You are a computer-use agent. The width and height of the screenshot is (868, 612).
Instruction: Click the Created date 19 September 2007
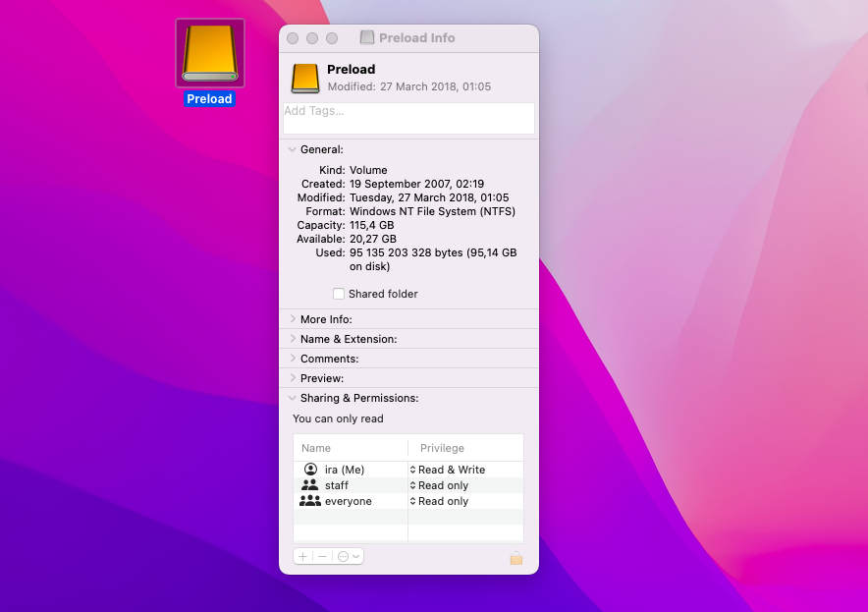click(x=417, y=184)
